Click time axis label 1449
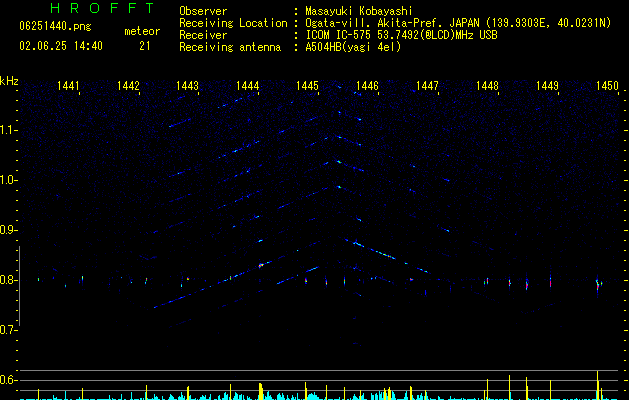Viewport: 629px width, 400px height. (x=548, y=86)
